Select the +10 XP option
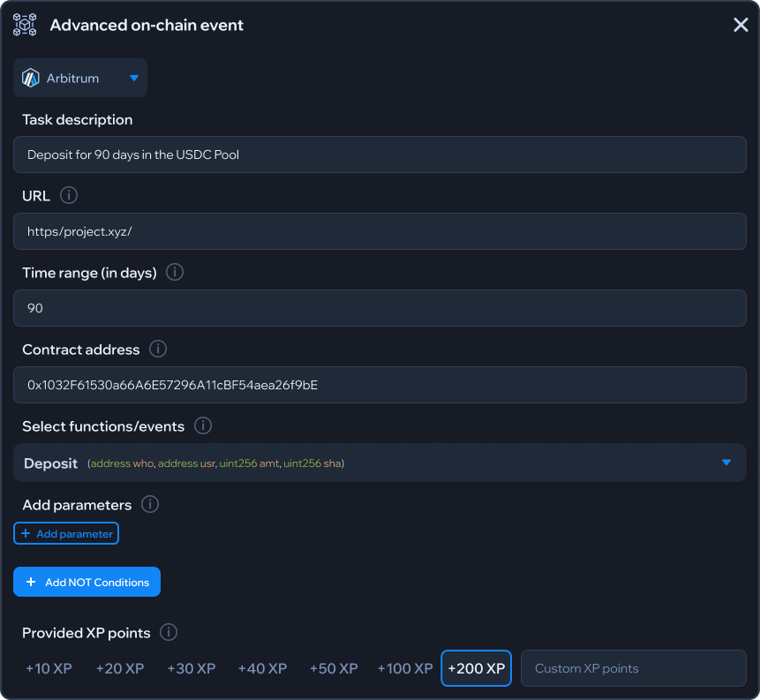 49,668
